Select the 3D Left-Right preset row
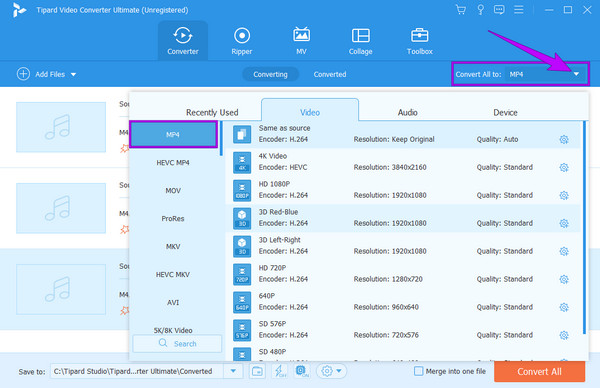Image resolution: width=600 pixels, height=388 pixels. [403, 246]
